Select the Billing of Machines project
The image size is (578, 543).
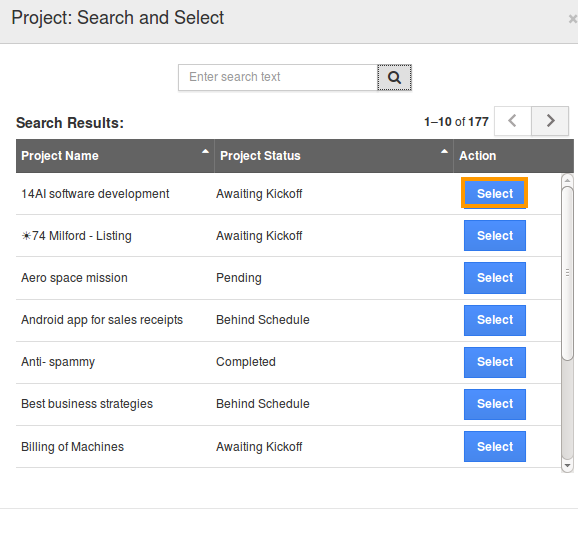tap(495, 446)
